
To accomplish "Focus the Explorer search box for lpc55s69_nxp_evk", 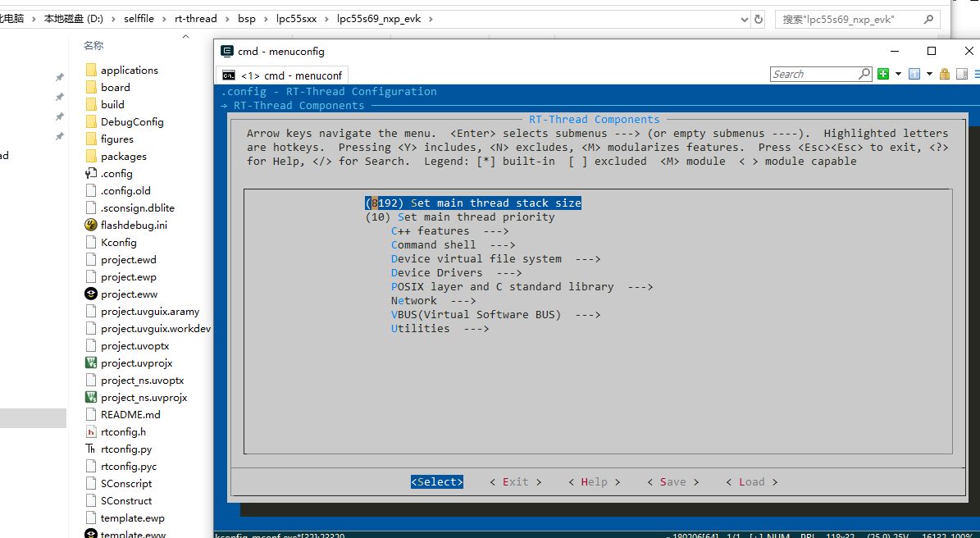I will click(x=858, y=20).
